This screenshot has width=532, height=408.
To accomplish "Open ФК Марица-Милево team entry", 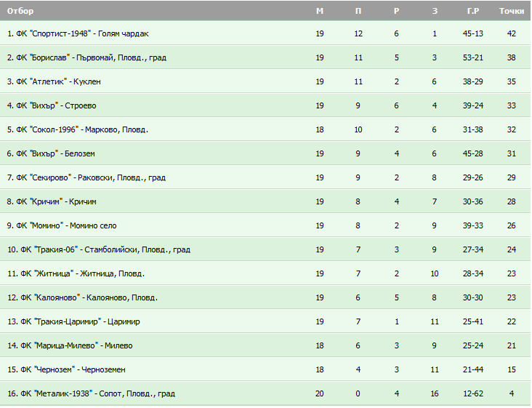I will (70, 346).
